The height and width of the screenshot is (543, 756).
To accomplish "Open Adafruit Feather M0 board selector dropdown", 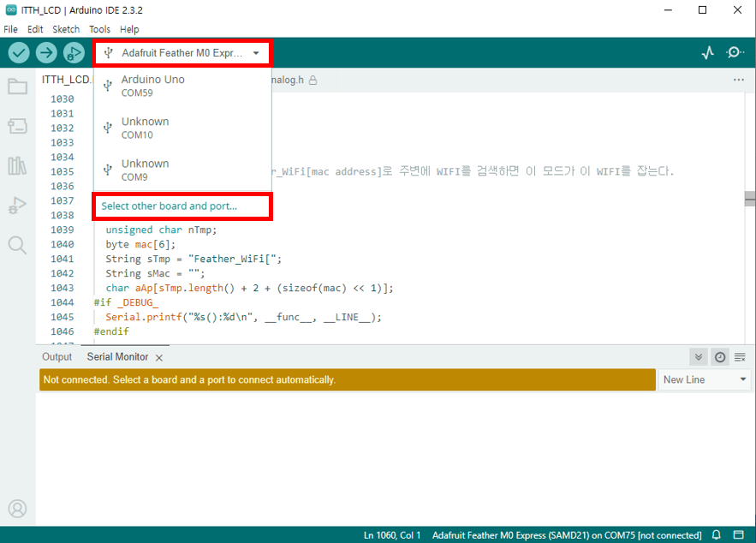I will pyautogui.click(x=182, y=53).
